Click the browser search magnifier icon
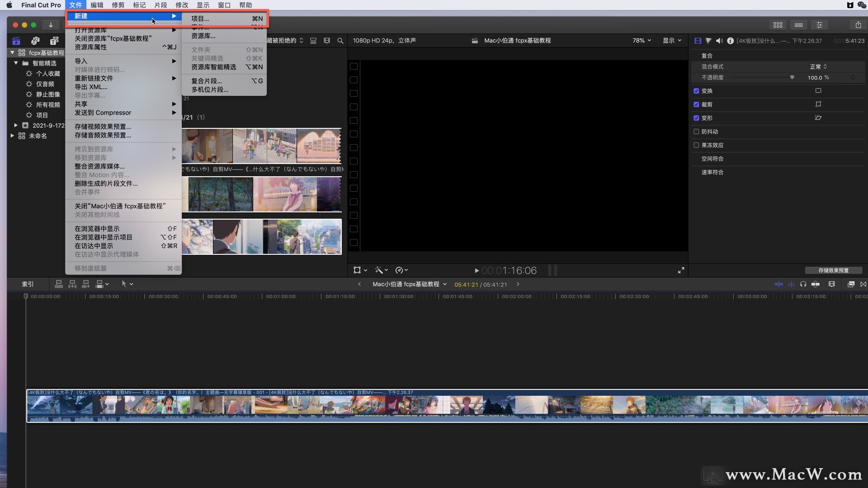 coord(340,41)
